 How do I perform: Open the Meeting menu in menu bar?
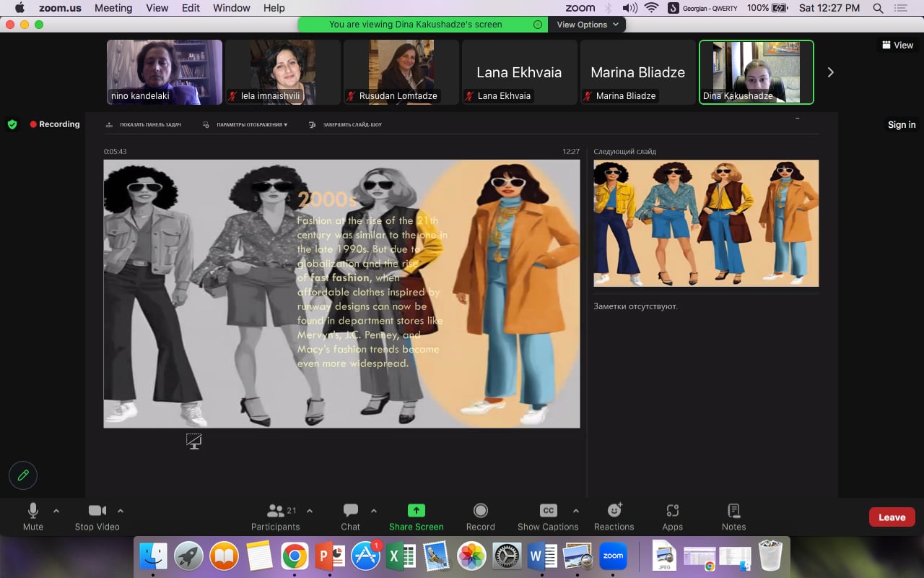(113, 8)
